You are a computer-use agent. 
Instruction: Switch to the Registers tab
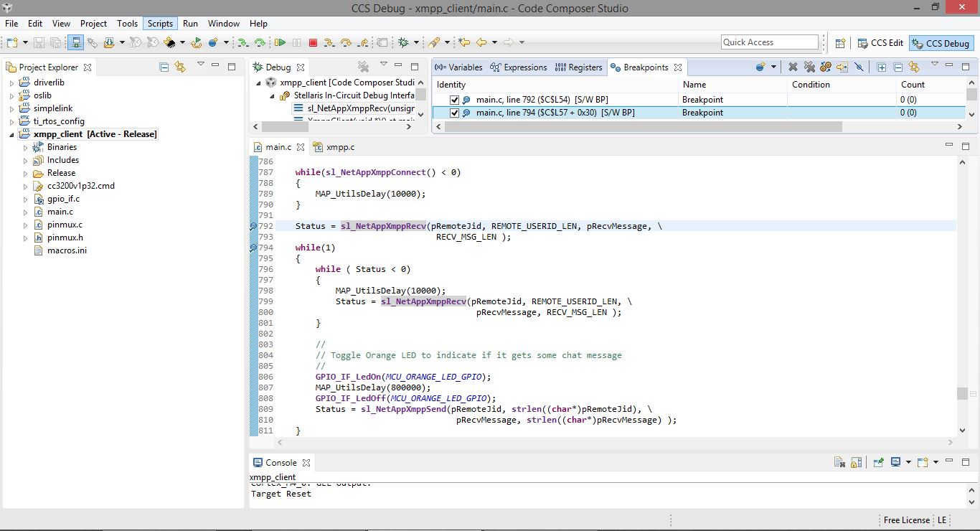578,67
